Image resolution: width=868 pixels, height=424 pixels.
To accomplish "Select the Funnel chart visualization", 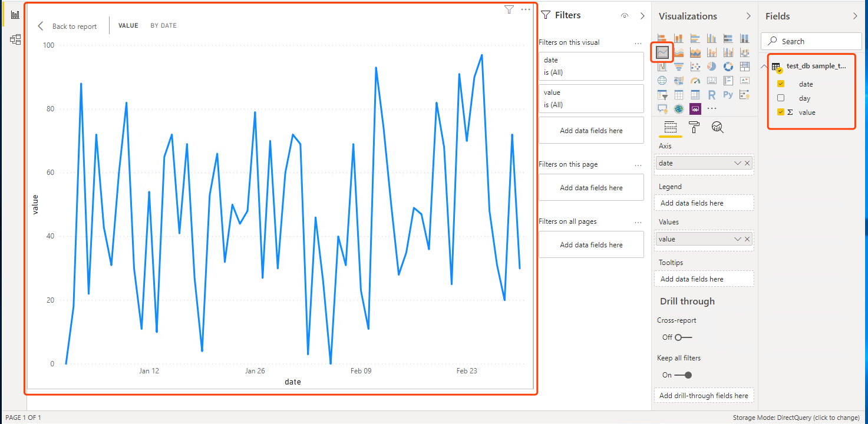I will tap(679, 67).
